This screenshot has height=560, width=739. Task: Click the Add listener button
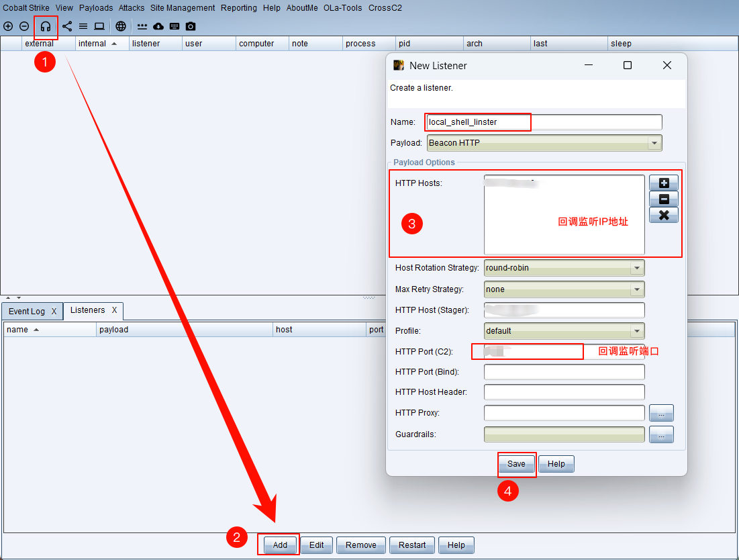click(x=280, y=545)
